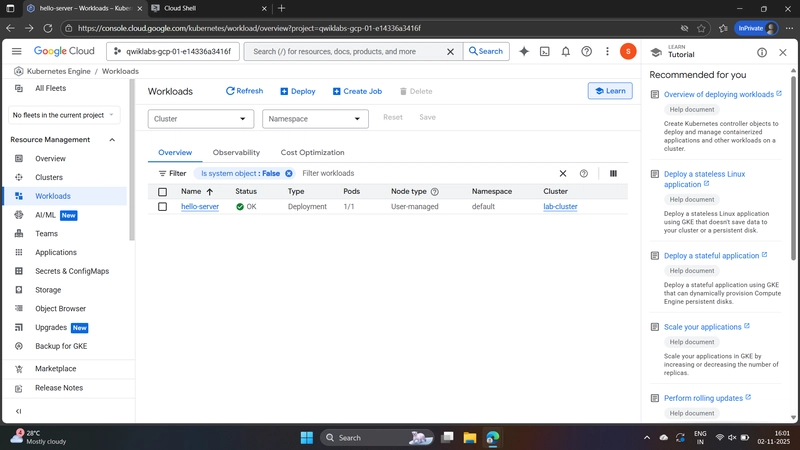Close the Tutorial panel
The height and width of the screenshot is (450, 800).
click(x=783, y=52)
